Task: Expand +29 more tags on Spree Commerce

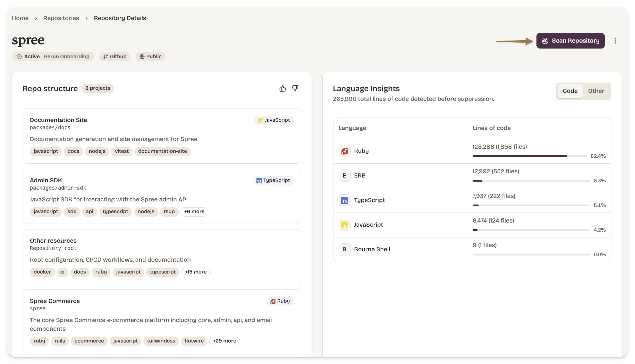Action: (225, 341)
